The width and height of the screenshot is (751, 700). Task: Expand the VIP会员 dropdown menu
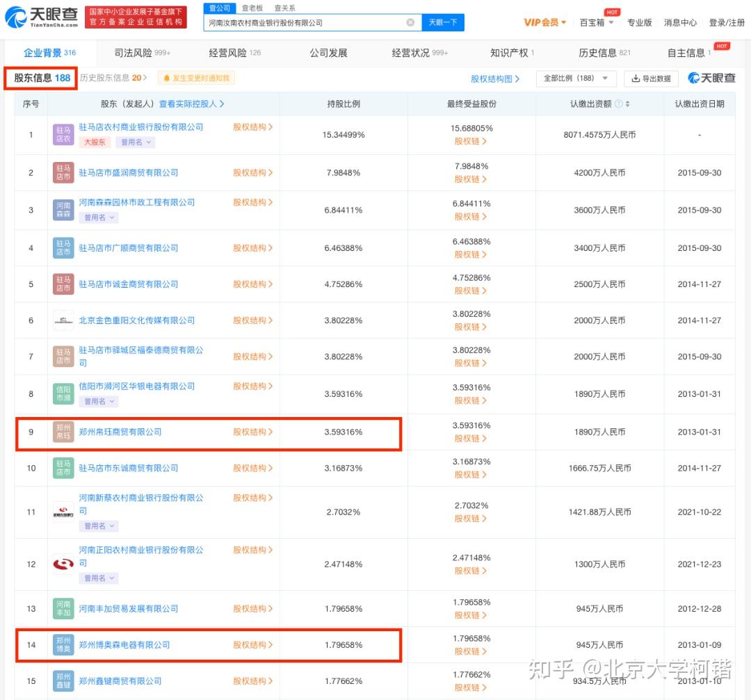pos(564,22)
